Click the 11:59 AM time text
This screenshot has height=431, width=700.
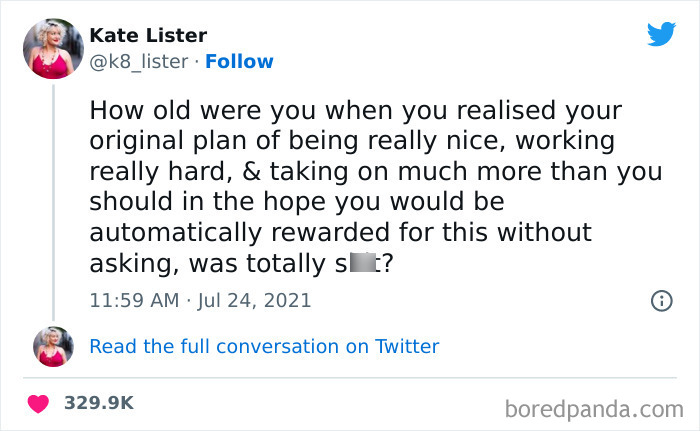(x=132, y=299)
